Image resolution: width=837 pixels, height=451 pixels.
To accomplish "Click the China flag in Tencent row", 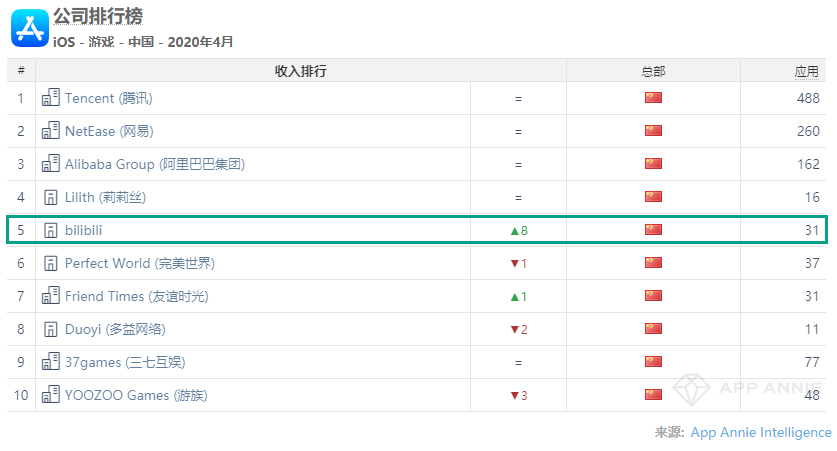I will click(x=653, y=98).
